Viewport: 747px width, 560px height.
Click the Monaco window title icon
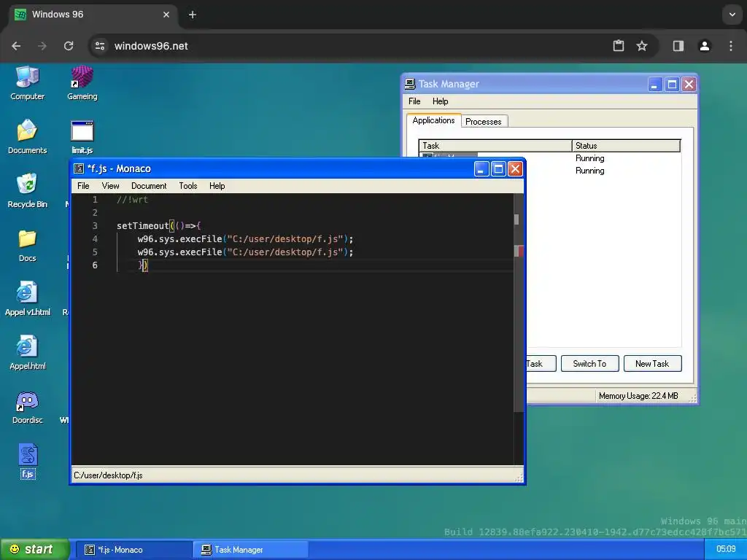(x=79, y=168)
